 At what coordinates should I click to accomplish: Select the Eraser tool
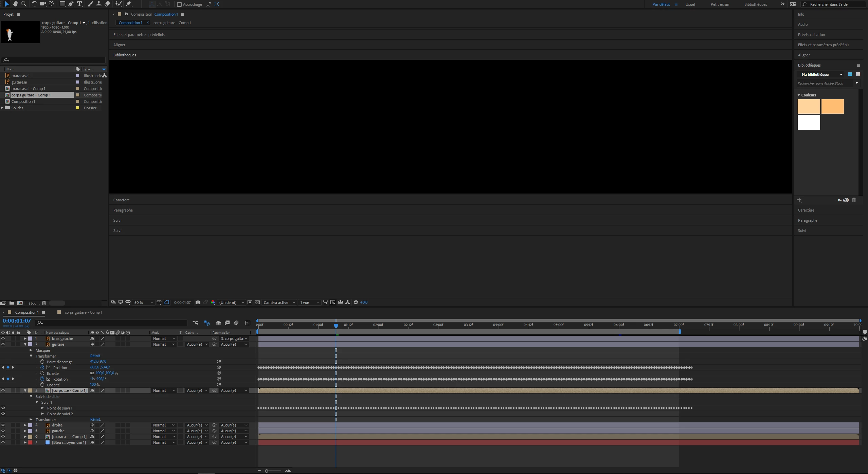pyautogui.click(x=108, y=4)
